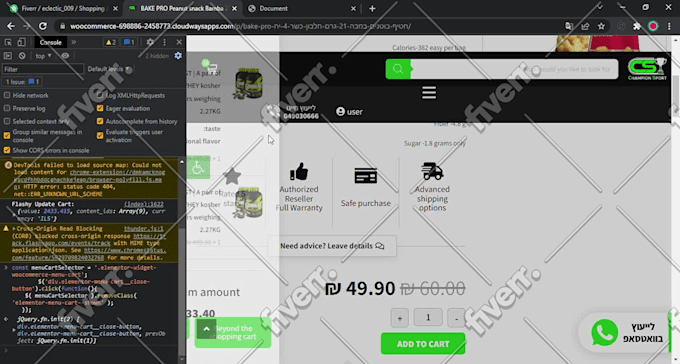
Task: Open the Chrome profile avatar
Action: click(x=653, y=26)
